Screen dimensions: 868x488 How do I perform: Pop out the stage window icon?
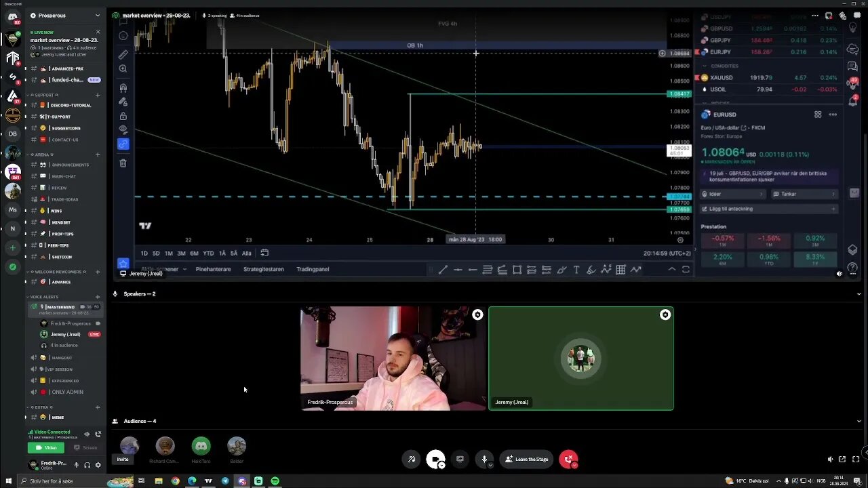click(x=842, y=459)
